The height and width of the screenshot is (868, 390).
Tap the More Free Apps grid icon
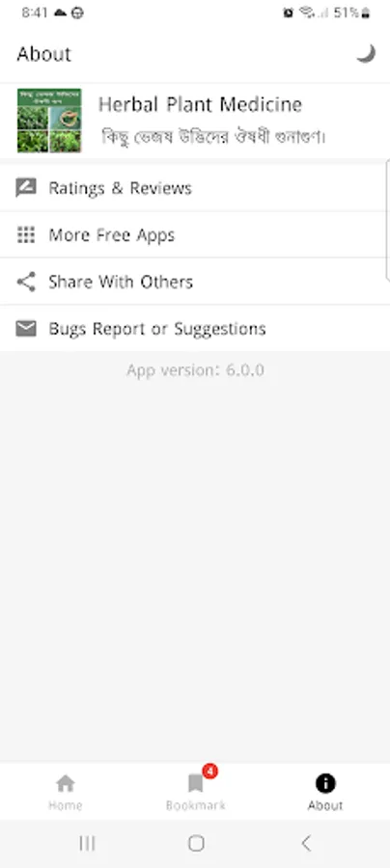(x=26, y=235)
